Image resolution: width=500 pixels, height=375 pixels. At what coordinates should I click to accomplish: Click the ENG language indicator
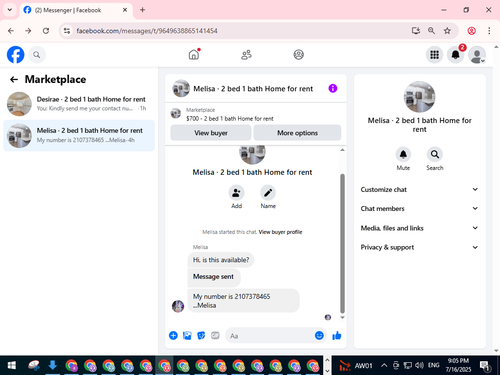point(433,365)
